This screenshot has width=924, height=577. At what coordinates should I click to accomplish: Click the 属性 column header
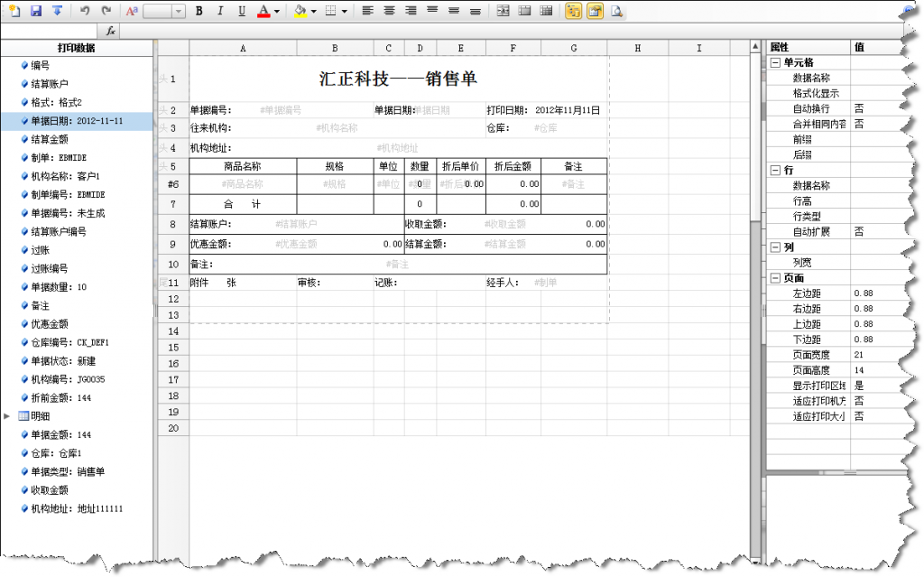tap(808, 47)
